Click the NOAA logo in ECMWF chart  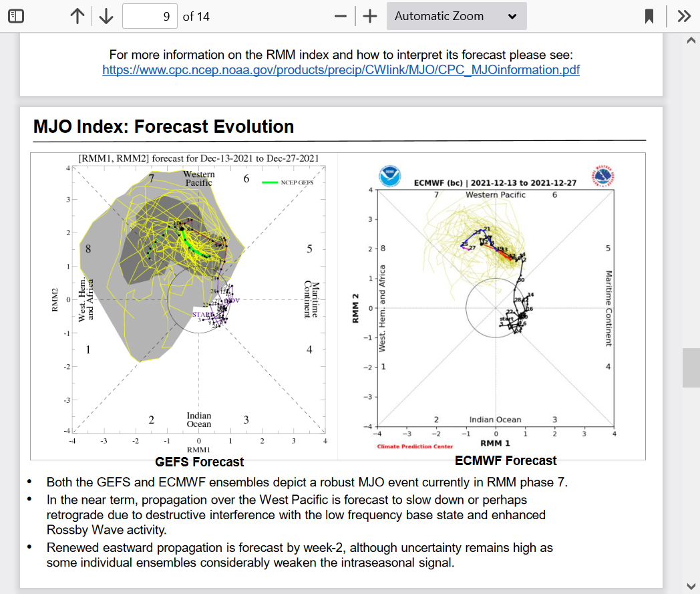coord(389,176)
